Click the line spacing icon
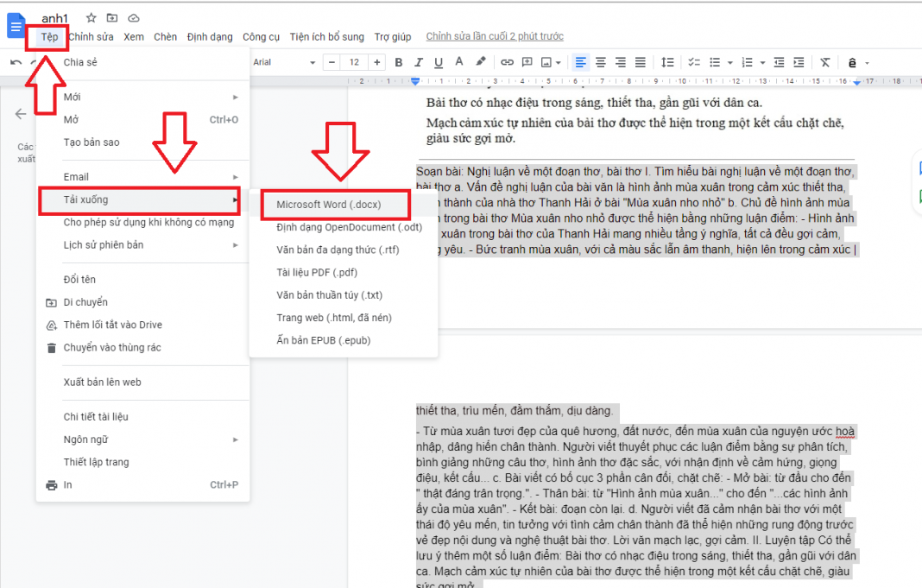This screenshot has width=922, height=588. 666,62
